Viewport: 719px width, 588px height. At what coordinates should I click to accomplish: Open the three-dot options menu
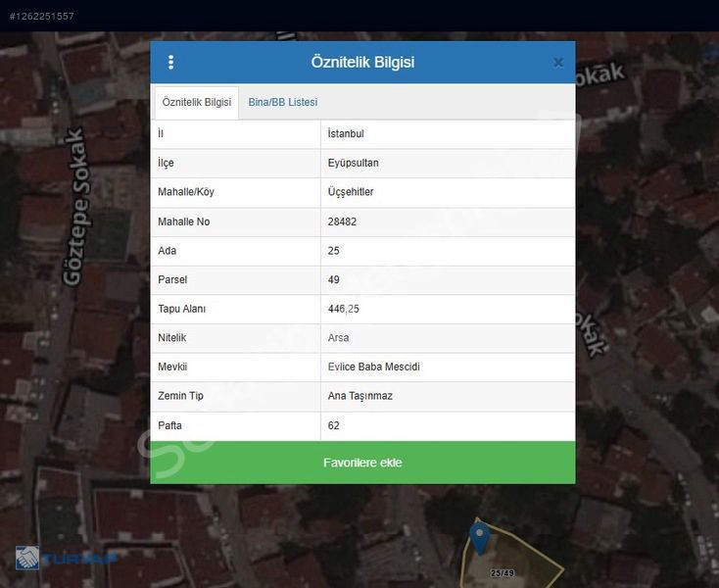click(x=171, y=62)
